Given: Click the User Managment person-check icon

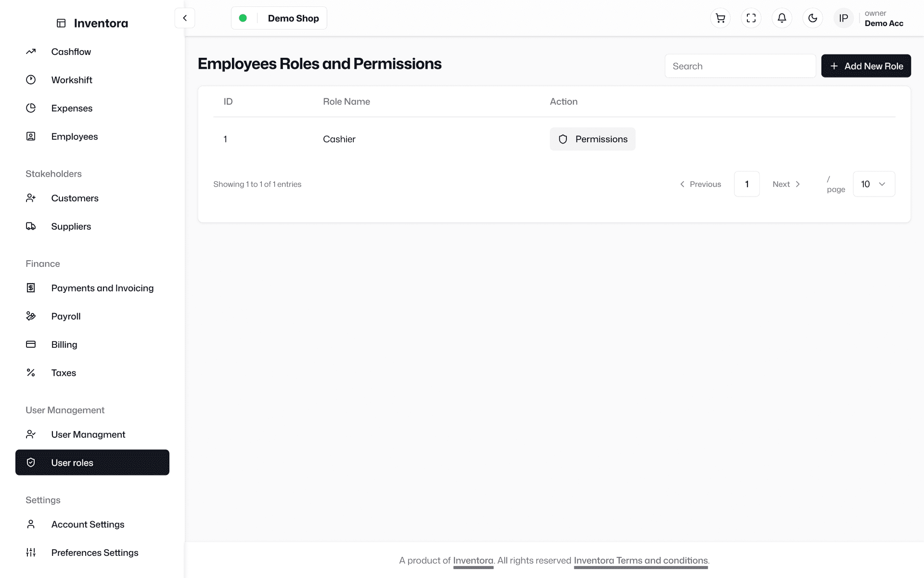Looking at the screenshot, I should point(31,434).
